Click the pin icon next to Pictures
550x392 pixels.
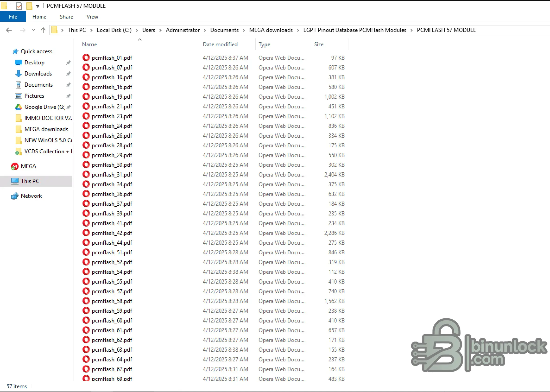point(69,96)
